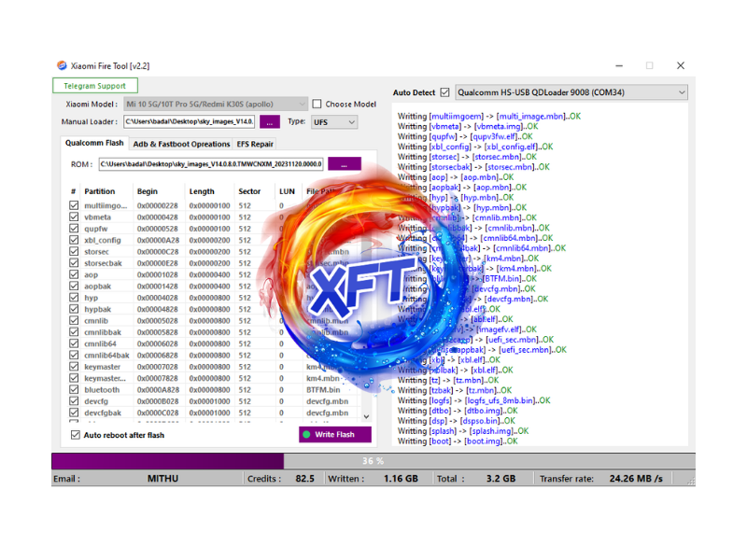Click log line Writting [logfs] logfs_ufs_8mb.bin

[x=473, y=400]
